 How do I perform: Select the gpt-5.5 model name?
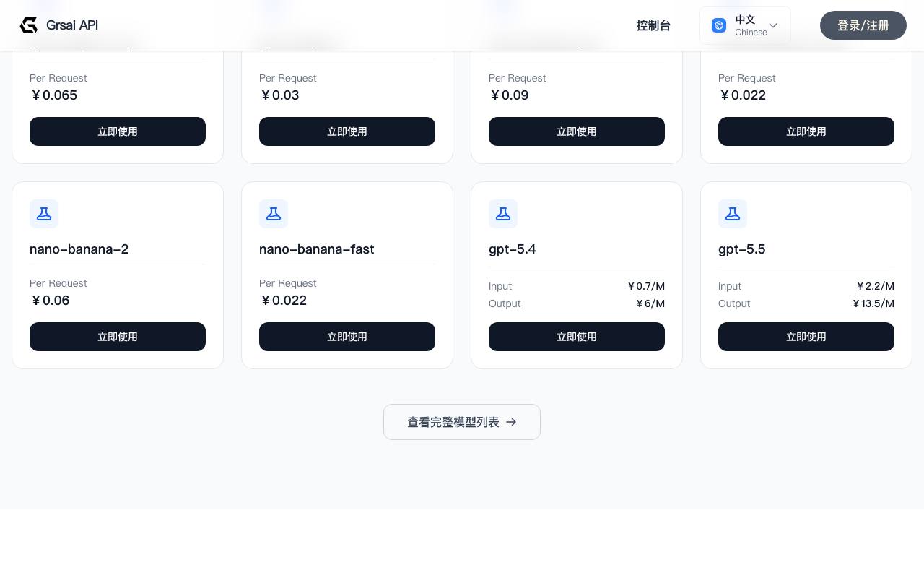742,249
